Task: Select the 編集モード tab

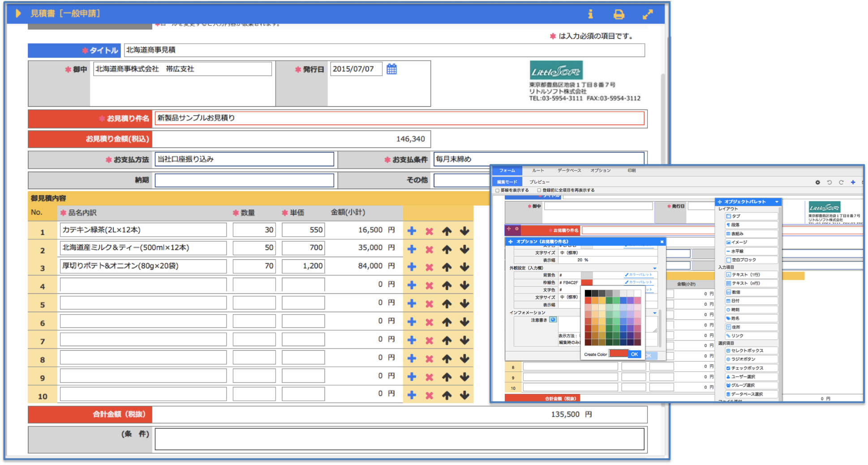Action: click(507, 182)
